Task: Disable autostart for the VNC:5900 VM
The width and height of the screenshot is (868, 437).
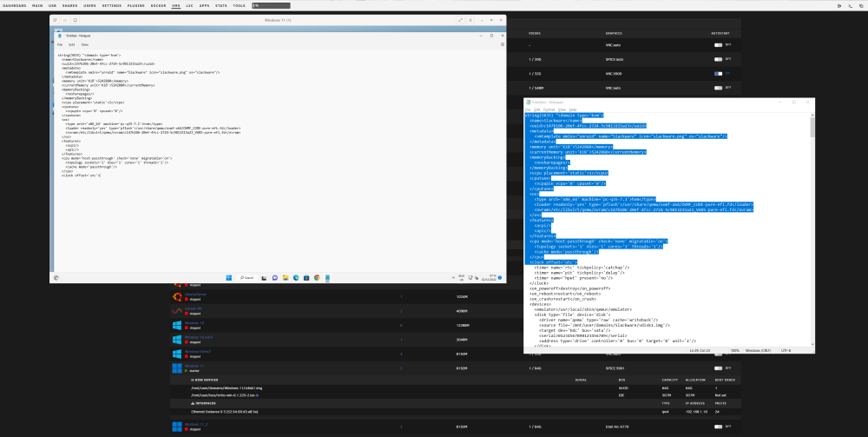Action: [x=718, y=74]
